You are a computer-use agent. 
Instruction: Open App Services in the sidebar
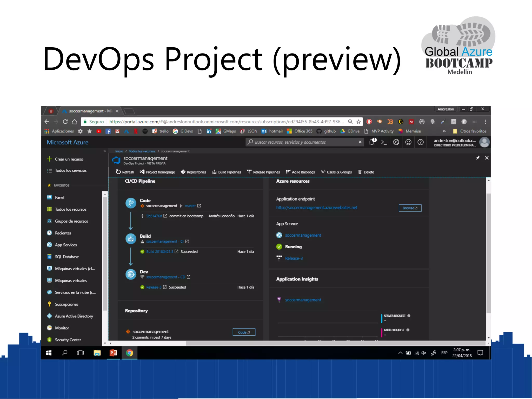point(62,245)
